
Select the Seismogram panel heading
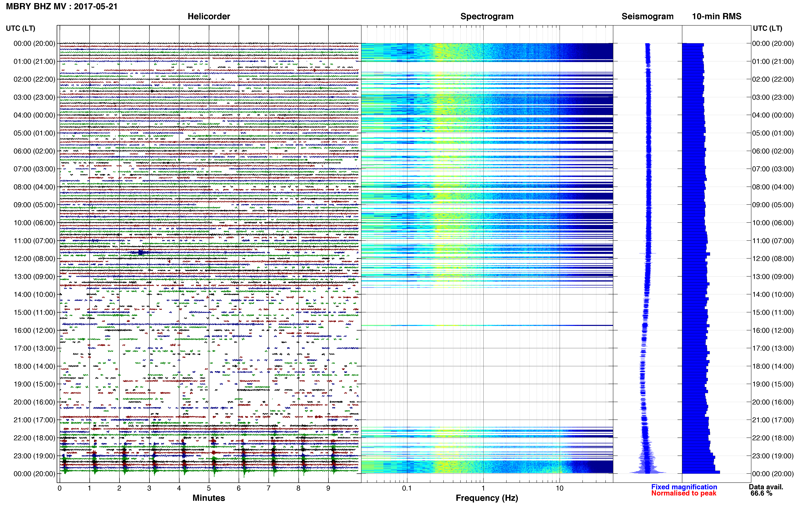point(647,16)
